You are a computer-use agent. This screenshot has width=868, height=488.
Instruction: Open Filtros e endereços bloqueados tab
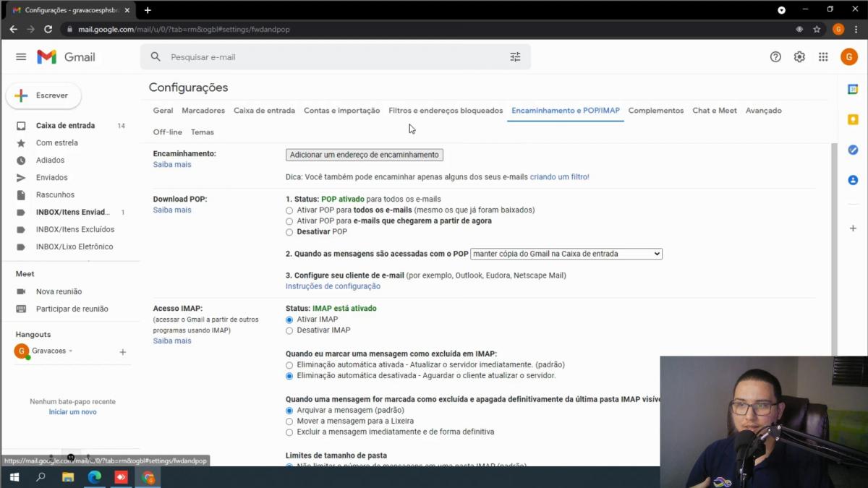click(446, 111)
